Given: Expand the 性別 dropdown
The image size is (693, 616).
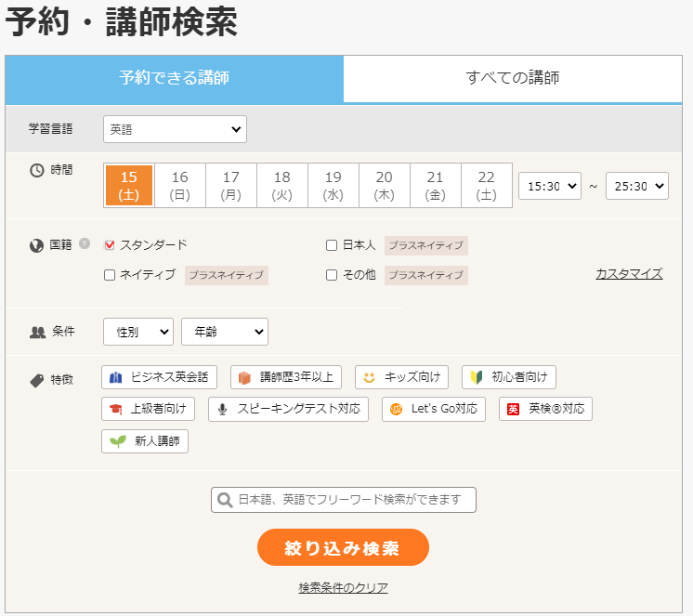Looking at the screenshot, I should [138, 332].
